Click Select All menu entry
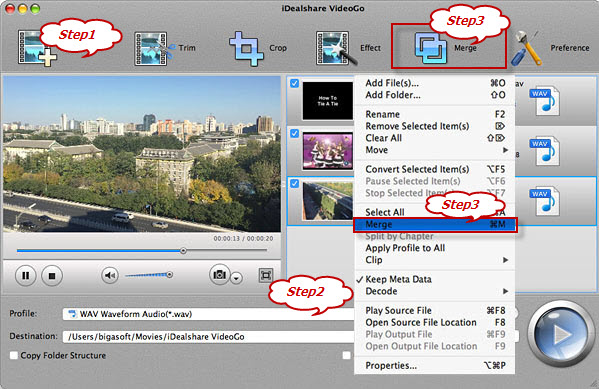 (x=434, y=212)
